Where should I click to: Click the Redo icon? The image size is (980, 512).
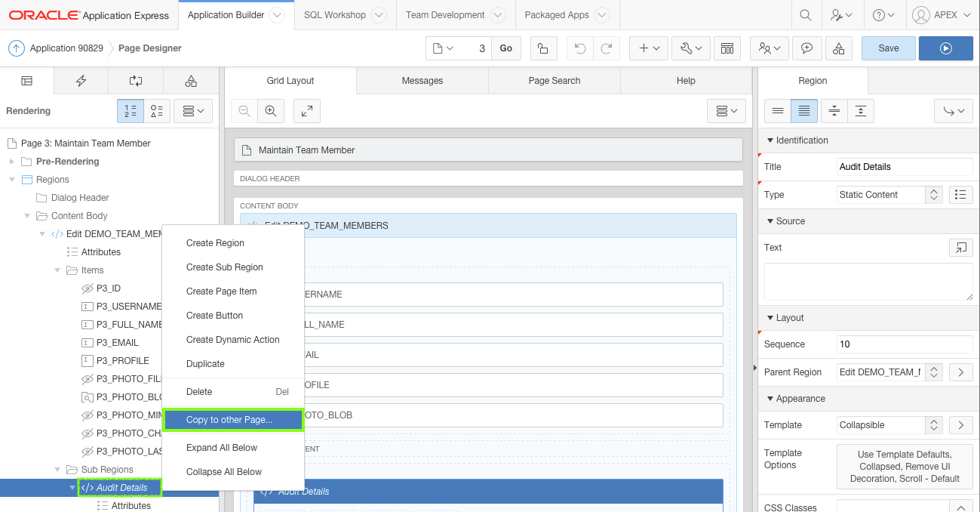[x=606, y=48]
